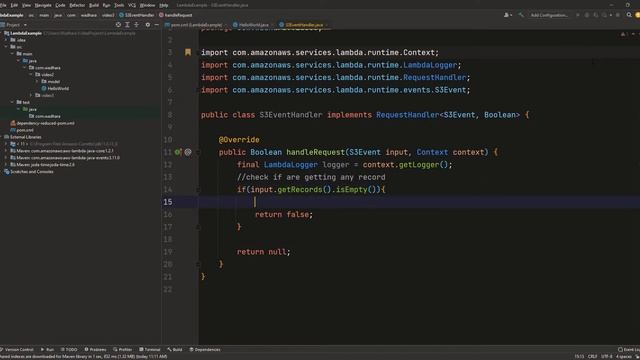Open the Run tool window

click(x=47, y=350)
